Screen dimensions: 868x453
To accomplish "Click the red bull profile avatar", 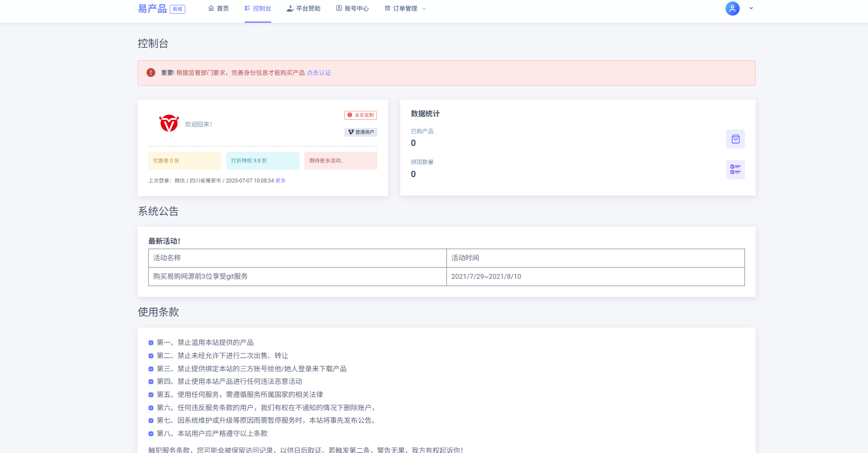I will (169, 123).
